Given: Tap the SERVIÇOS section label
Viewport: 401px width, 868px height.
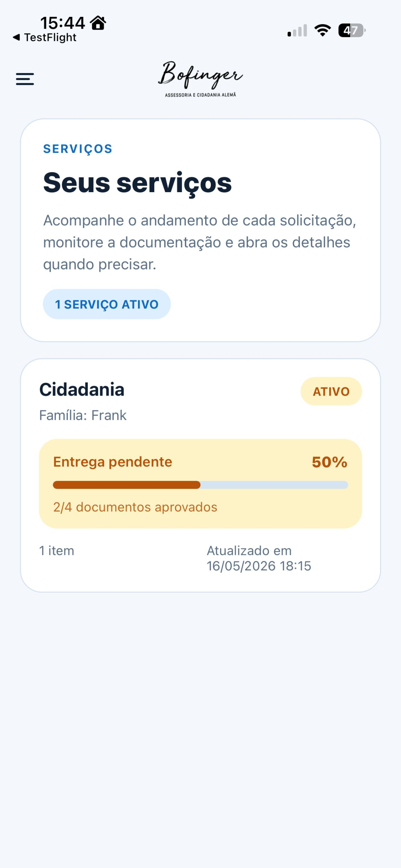Looking at the screenshot, I should [x=78, y=149].
